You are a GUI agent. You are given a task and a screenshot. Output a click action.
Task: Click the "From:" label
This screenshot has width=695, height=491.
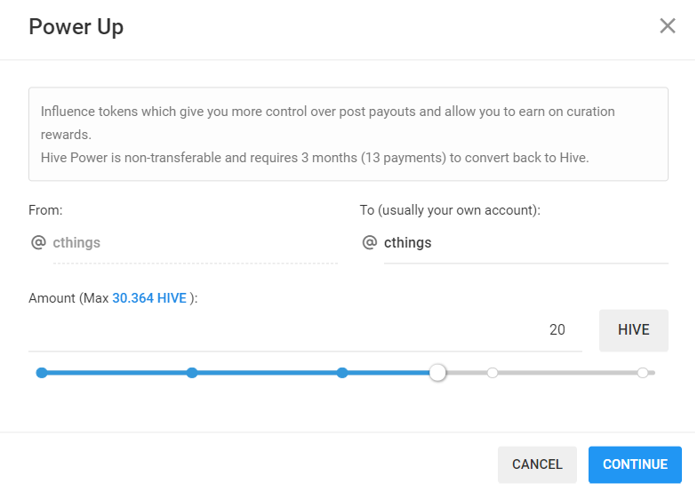pos(46,210)
